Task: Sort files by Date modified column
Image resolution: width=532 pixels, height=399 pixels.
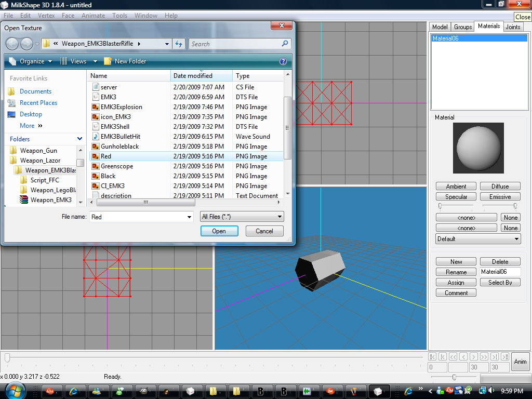Action: tap(201, 76)
